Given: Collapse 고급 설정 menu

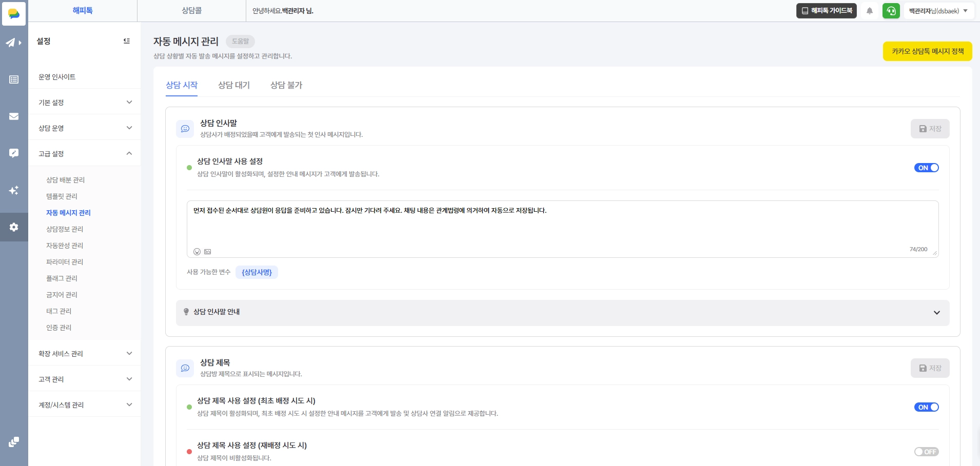Looking at the screenshot, I should pos(85,153).
